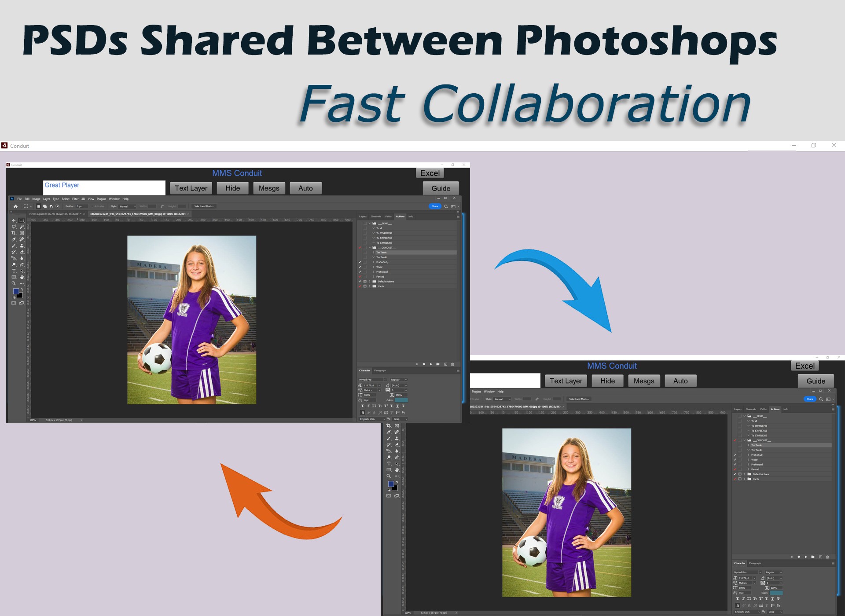Click blue foreground color swatch in upper window
845x616 pixels.
(16, 291)
